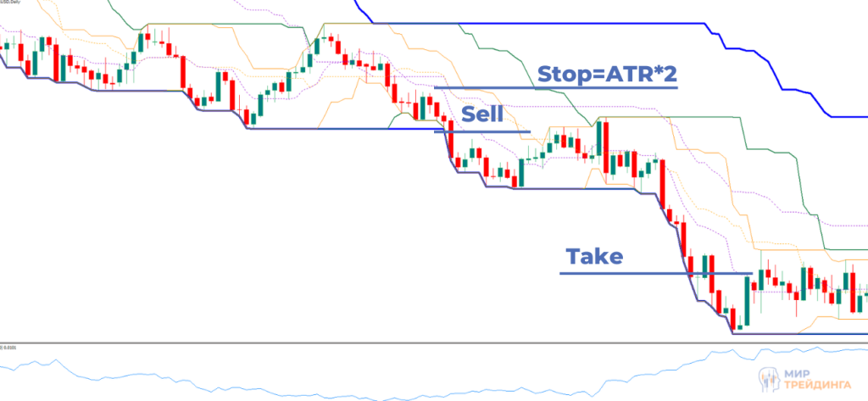Select the Stop=ATR*2 text label
Viewport: 868px width, 401px height.
tap(607, 75)
